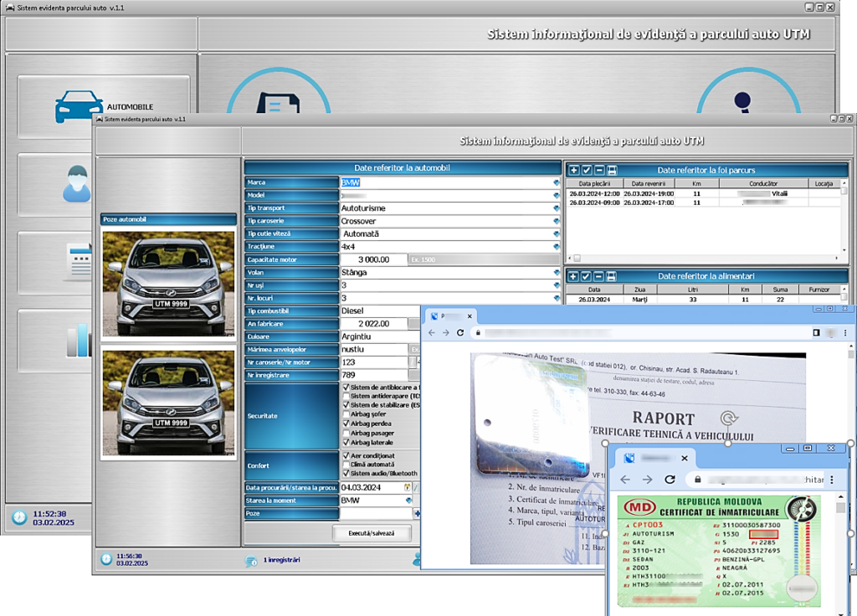This screenshot has width=857, height=616.
Task: Click the plus icon to add a photo in Poze
Action: (417, 513)
